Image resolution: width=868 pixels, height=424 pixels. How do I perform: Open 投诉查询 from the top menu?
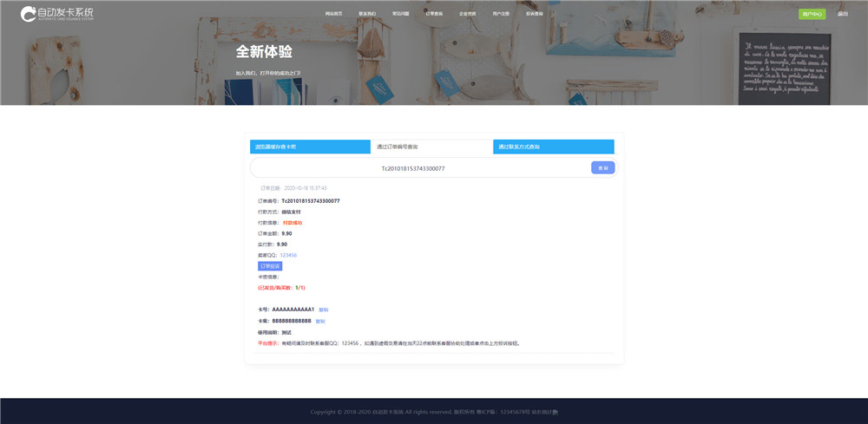[x=535, y=14]
